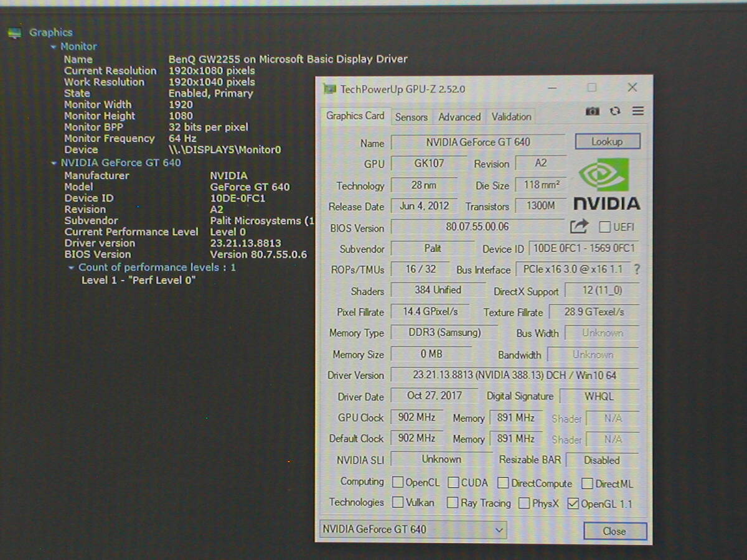Click the Texture Fillrate 28.9 GTexel/s field
Screen dimensions: 747x560
594,312
